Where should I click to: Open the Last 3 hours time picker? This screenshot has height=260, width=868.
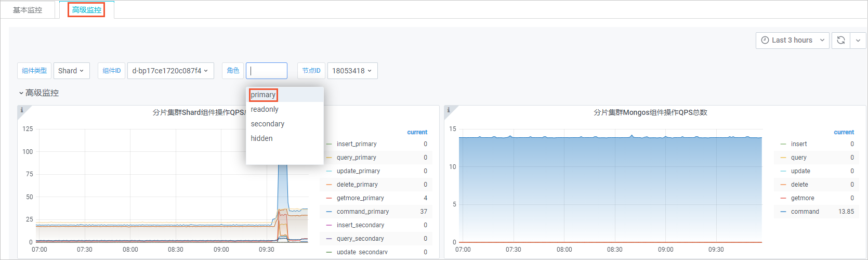point(793,40)
